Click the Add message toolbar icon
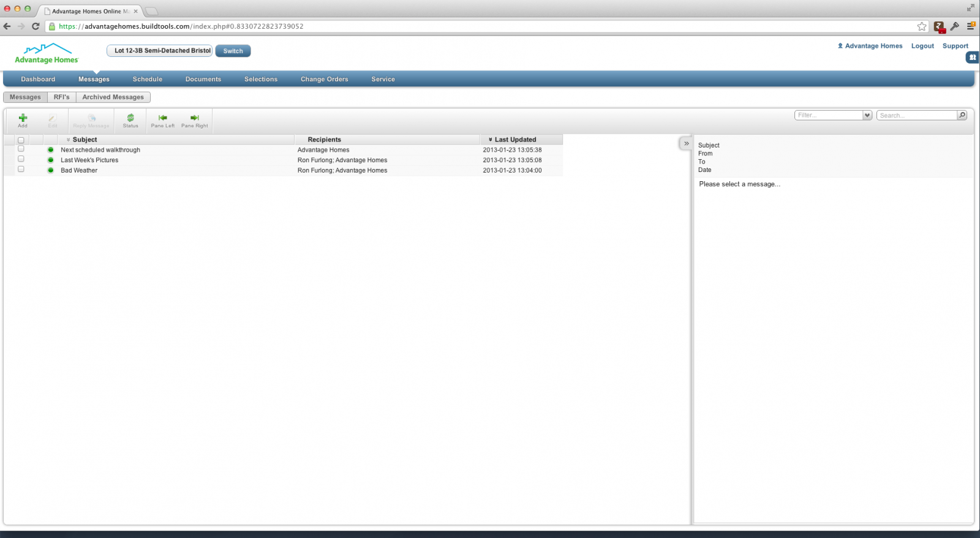Screen dimensions: 980x538 point(23,120)
